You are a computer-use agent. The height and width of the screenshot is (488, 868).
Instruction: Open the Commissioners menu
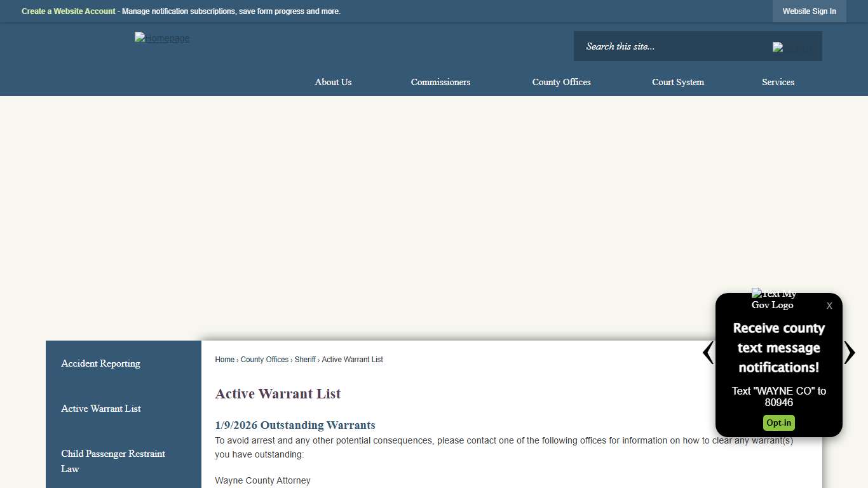440,82
